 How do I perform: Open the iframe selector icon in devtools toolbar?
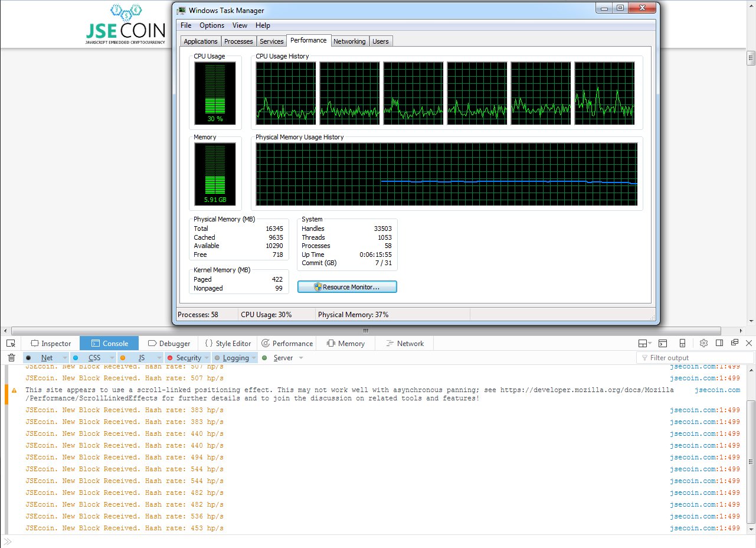click(644, 343)
